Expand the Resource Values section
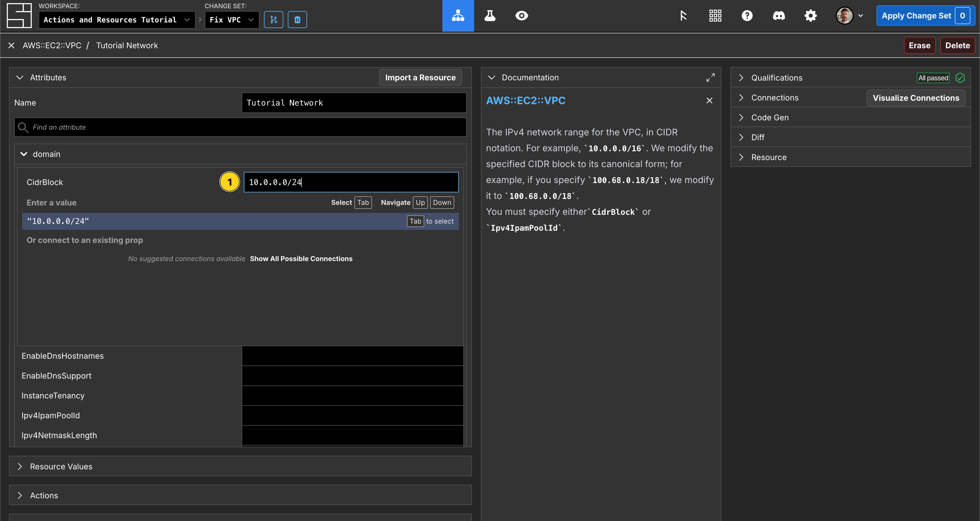The width and height of the screenshot is (980, 521). [240, 466]
